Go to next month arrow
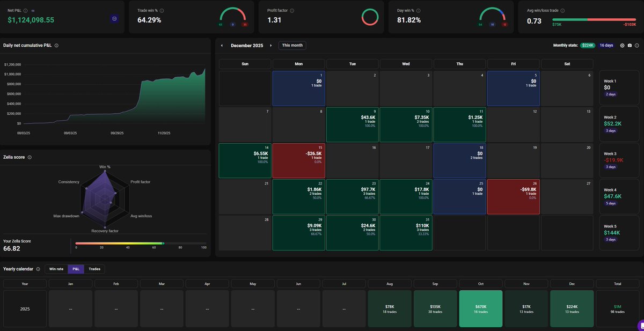 [271, 46]
